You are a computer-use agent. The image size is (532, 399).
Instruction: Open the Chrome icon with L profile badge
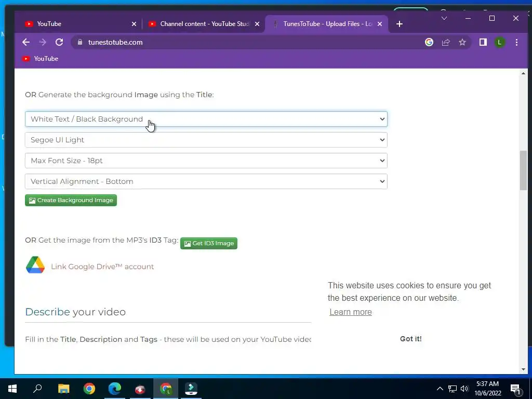click(x=166, y=389)
